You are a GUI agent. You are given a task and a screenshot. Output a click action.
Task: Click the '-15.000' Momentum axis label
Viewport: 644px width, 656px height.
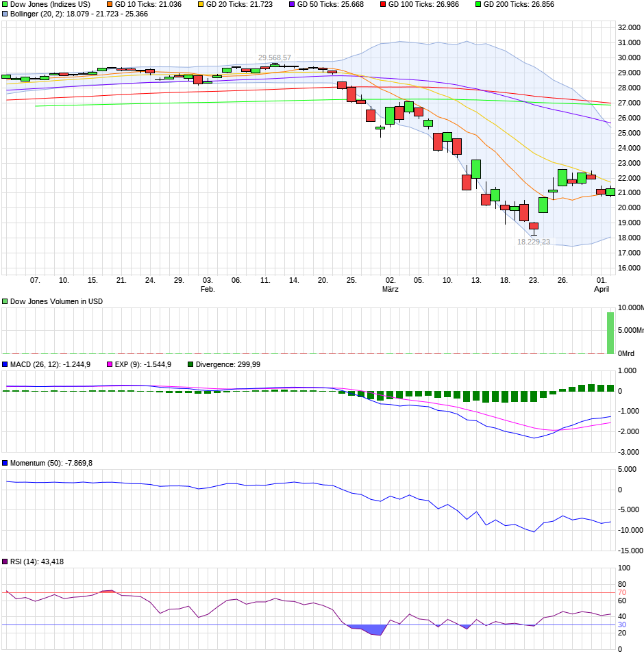[x=630, y=551]
